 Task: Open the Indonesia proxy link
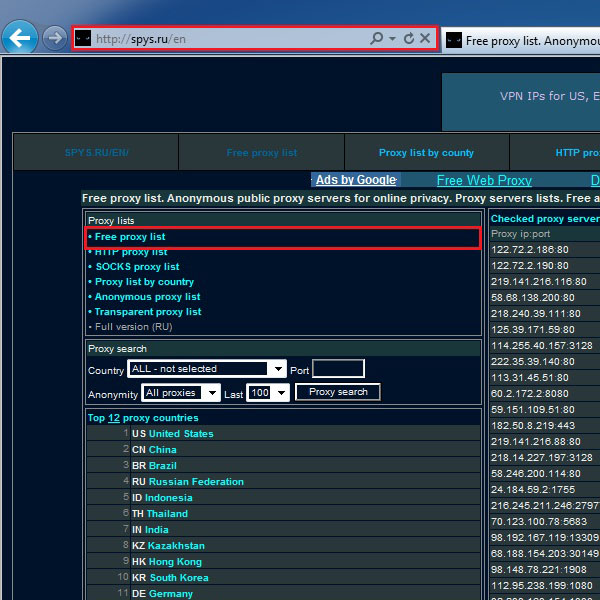[x=169, y=498]
